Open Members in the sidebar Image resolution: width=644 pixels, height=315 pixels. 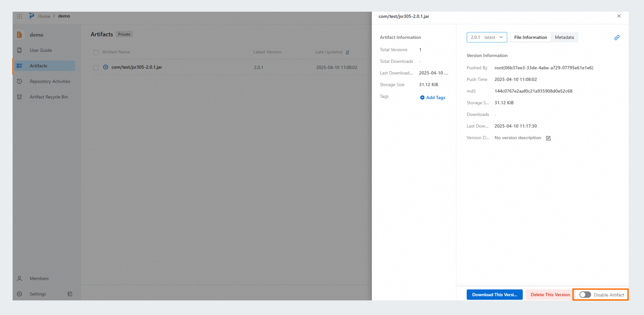(39, 278)
